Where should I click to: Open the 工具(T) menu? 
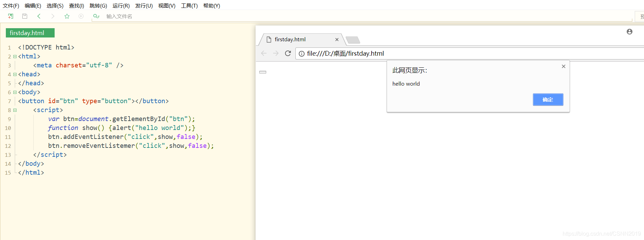tap(190, 6)
